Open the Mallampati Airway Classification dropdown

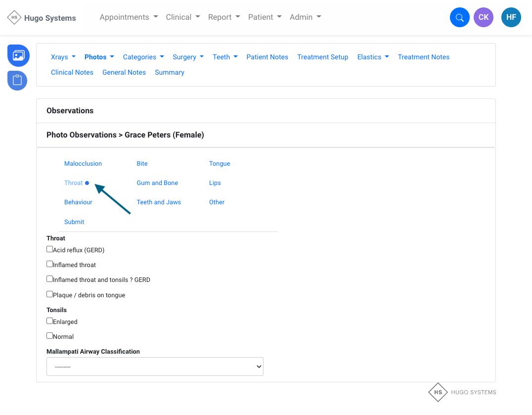point(155,367)
